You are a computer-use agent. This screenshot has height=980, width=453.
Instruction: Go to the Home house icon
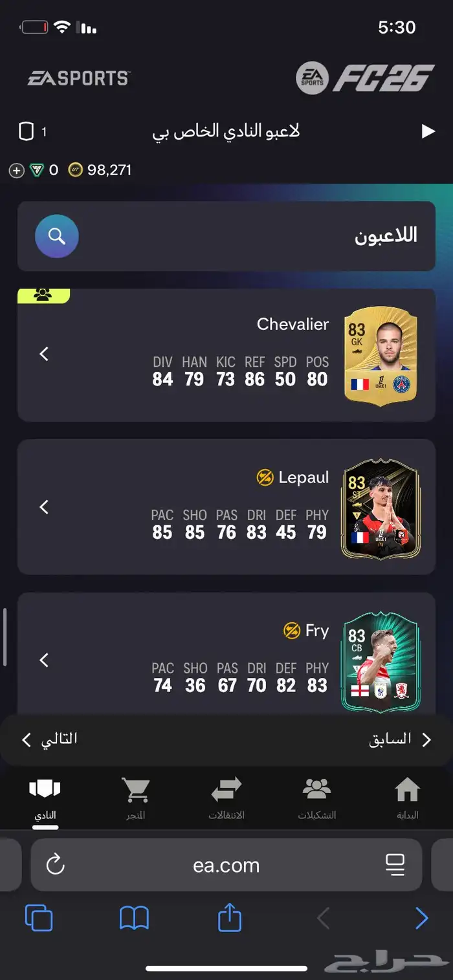click(407, 800)
